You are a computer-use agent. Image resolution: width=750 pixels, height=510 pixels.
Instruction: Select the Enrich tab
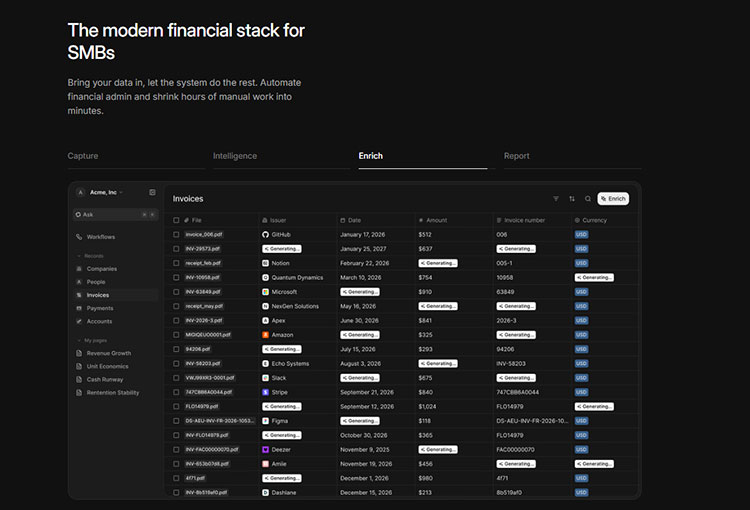[371, 156]
